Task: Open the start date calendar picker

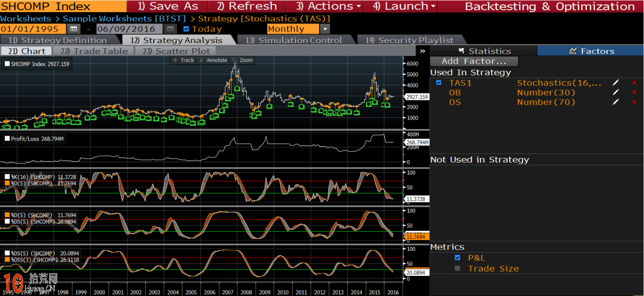Action: point(73,29)
